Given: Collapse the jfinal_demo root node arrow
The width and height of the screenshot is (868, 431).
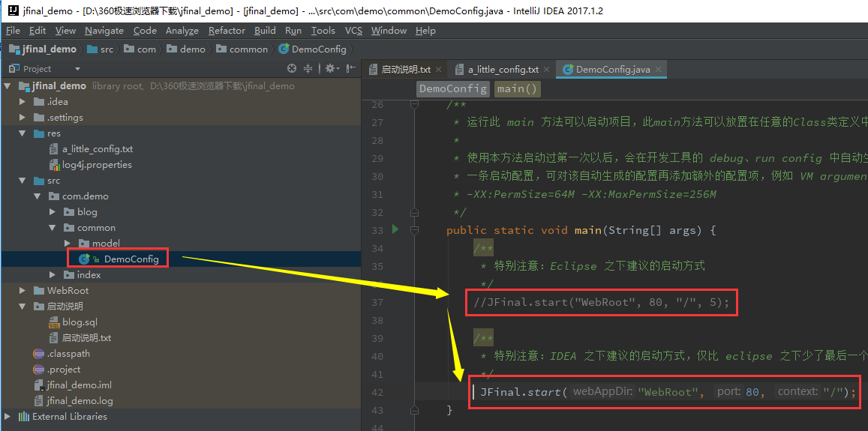Looking at the screenshot, I should [8, 86].
